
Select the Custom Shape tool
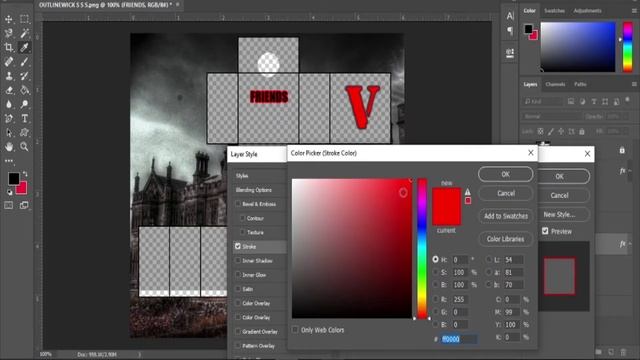pyautogui.click(x=24, y=133)
